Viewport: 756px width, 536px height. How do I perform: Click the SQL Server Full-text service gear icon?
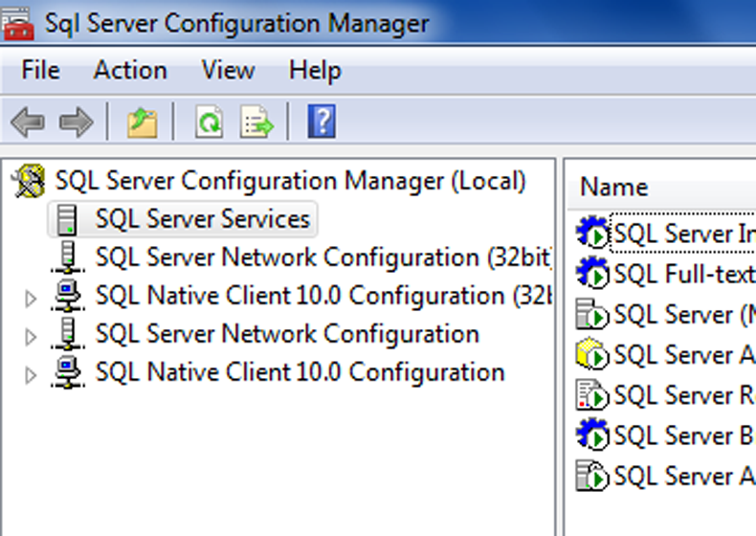(x=592, y=274)
